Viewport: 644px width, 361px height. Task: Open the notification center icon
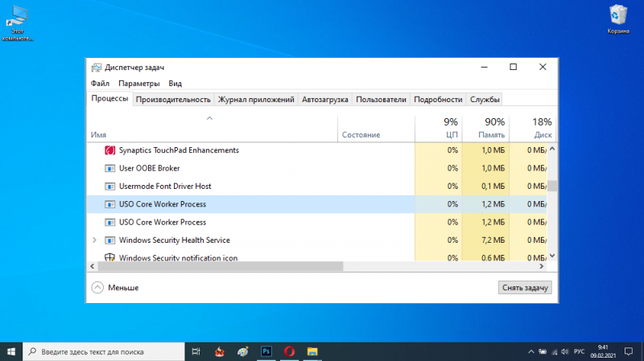click(629, 351)
